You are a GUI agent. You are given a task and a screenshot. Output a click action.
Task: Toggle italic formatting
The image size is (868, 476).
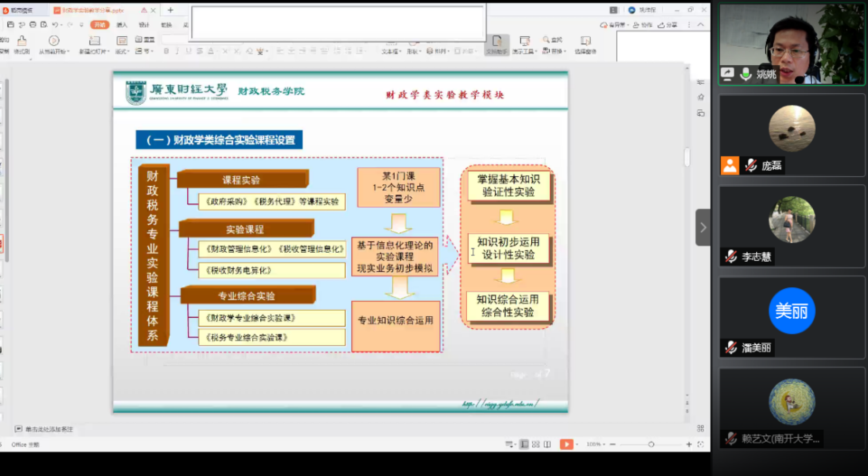point(177,51)
